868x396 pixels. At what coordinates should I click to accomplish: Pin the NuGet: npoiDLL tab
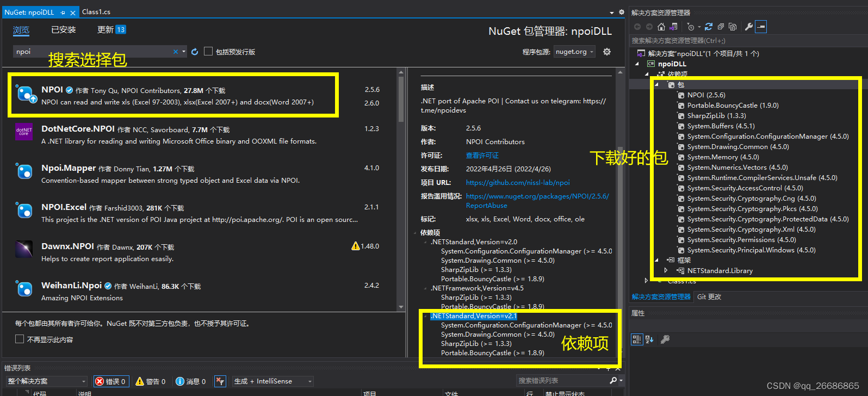tap(63, 13)
